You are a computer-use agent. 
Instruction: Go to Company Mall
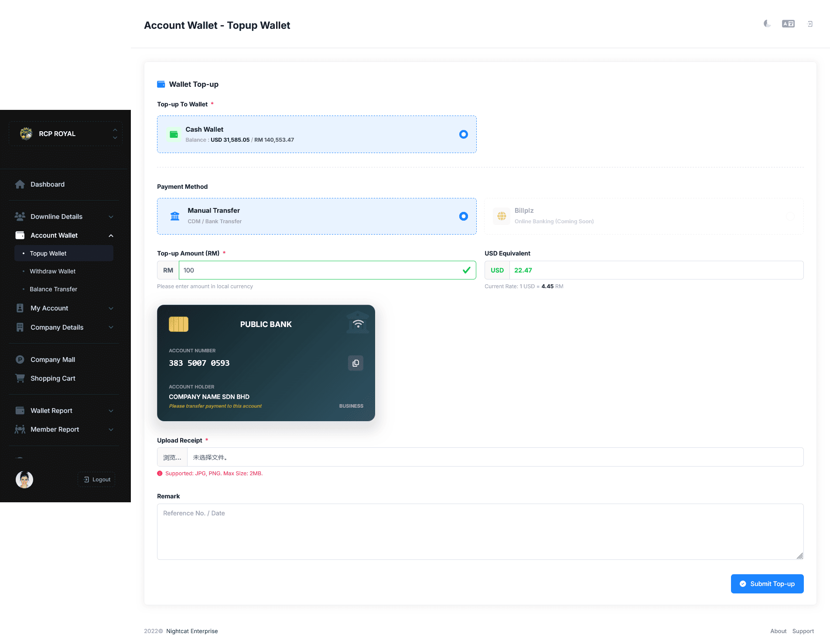64,359
